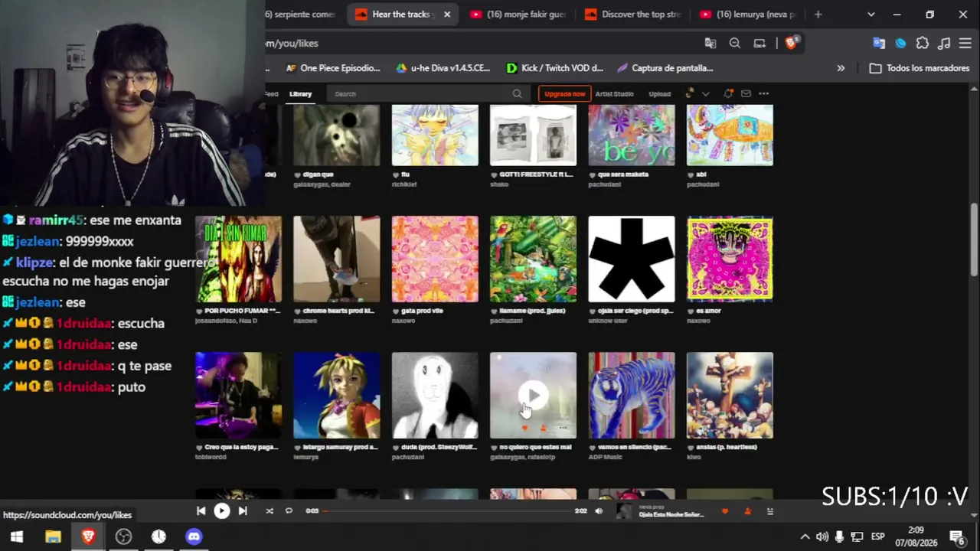This screenshot has width=980, height=551.
Task: Open 'ojala ser ciego' asterisk artwork
Action: 632,259
